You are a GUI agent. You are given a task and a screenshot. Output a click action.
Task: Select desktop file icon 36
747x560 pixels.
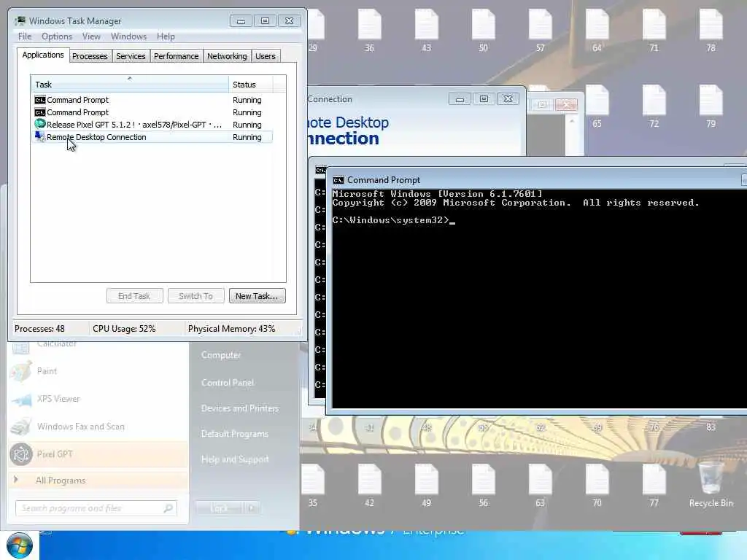coord(369,25)
